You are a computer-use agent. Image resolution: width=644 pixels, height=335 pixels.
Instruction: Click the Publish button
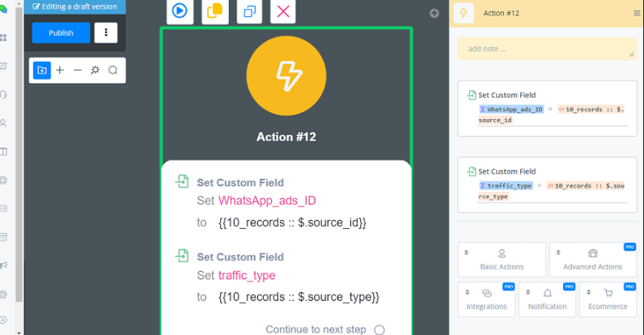pos(61,32)
